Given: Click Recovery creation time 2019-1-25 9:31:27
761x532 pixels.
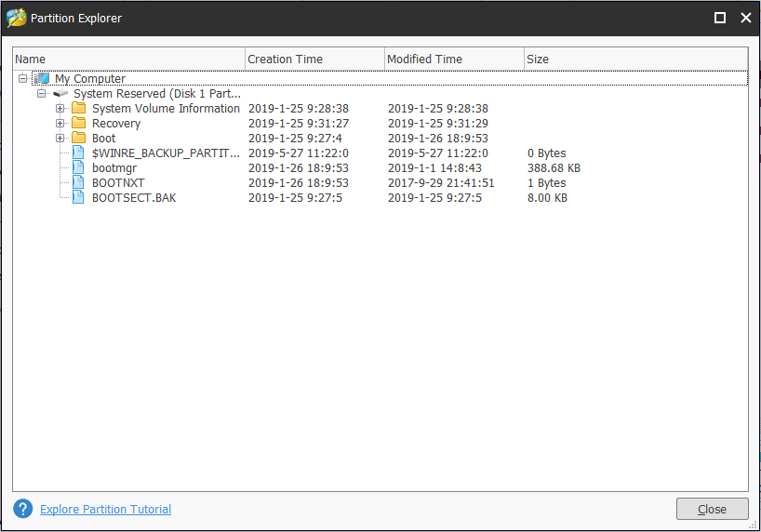Looking at the screenshot, I should point(299,124).
